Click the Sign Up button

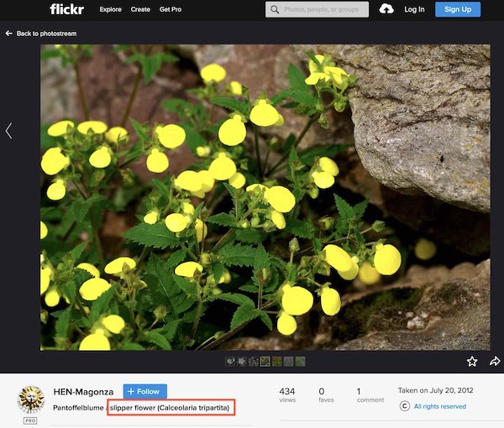pos(458,9)
